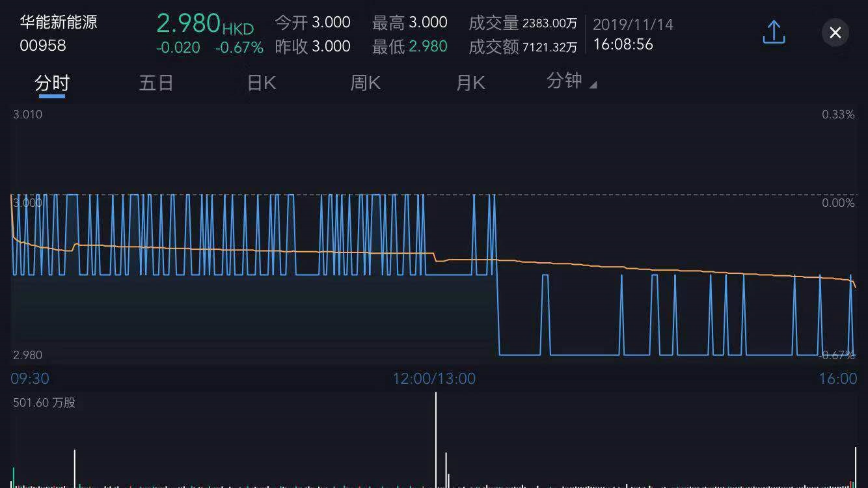Click the percent change -0.67% in header
This screenshot has width=868, height=488.
point(239,47)
